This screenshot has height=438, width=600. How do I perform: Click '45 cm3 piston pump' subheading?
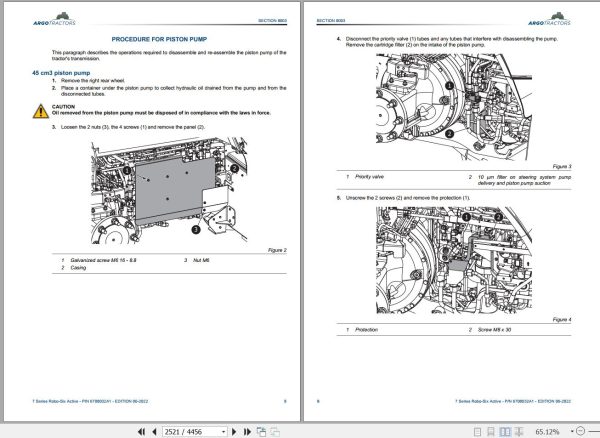(x=61, y=73)
